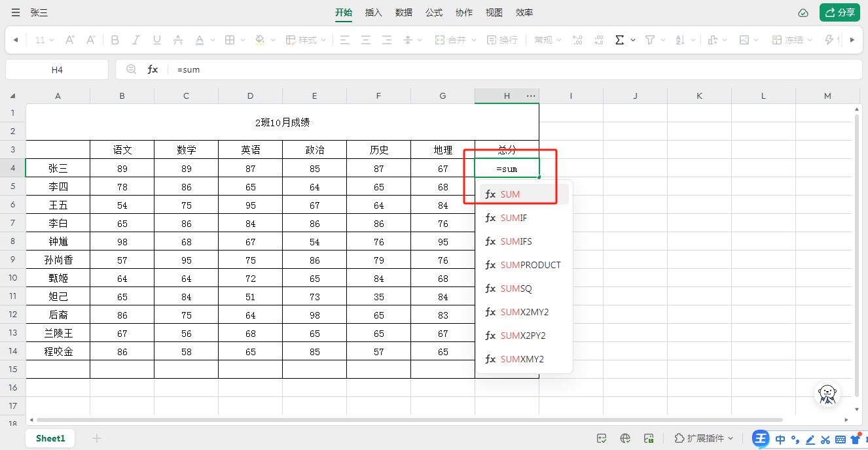This screenshot has width=868, height=450.
Task: Expand the autosum dropdown arrow
Action: (x=633, y=40)
